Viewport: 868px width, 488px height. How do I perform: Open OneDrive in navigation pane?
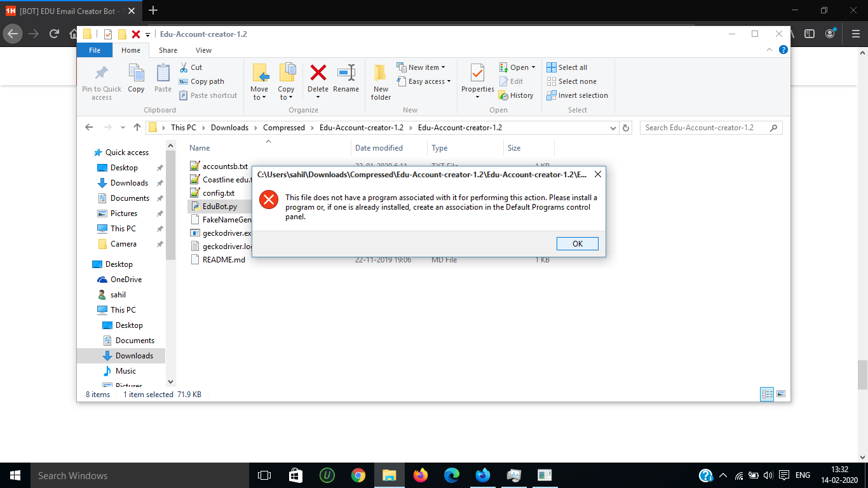click(x=126, y=280)
